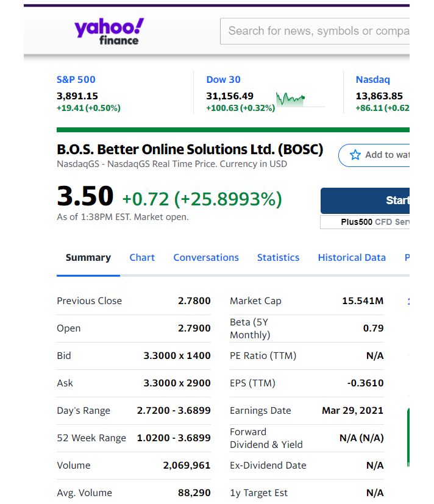
Task: Click the S&P change +19.41 (+0.50%)
Action: 89,108
